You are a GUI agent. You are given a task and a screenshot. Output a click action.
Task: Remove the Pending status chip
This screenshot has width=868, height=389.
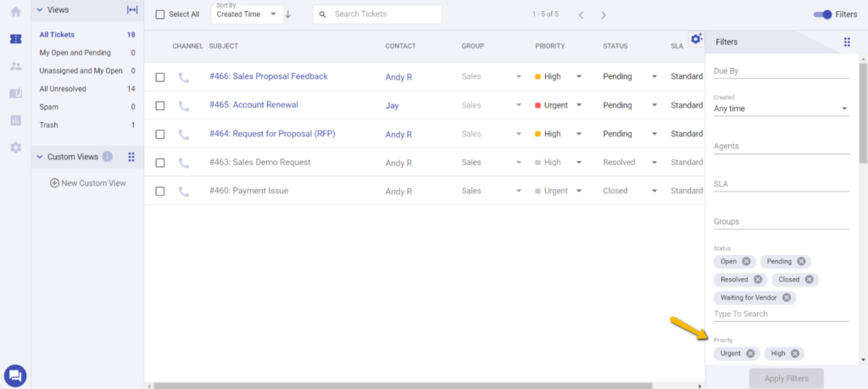click(801, 261)
